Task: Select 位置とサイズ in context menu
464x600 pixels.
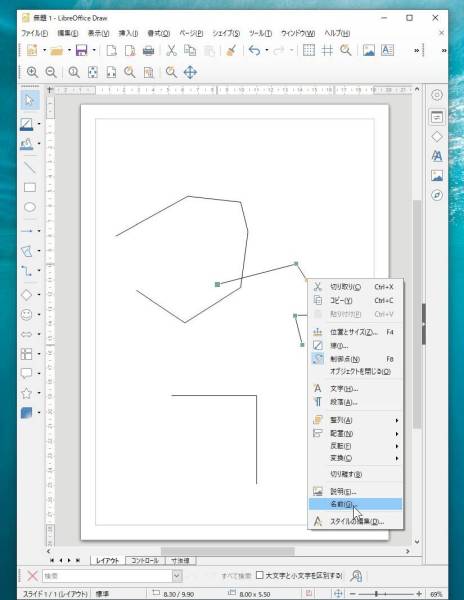Action: 355,332
